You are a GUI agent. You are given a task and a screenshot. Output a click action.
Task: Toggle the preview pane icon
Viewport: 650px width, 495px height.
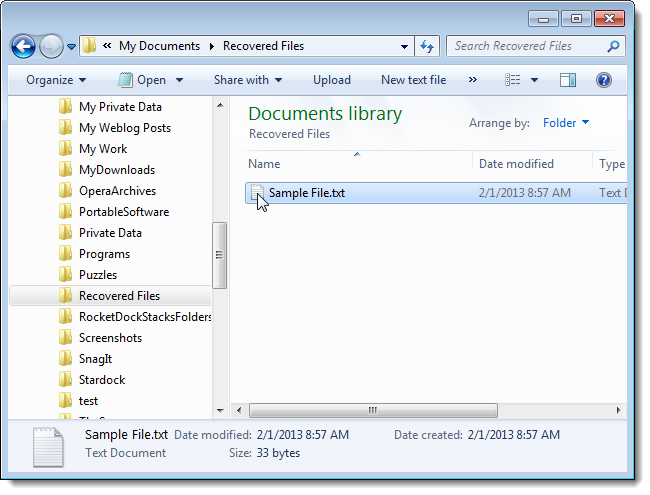click(568, 80)
